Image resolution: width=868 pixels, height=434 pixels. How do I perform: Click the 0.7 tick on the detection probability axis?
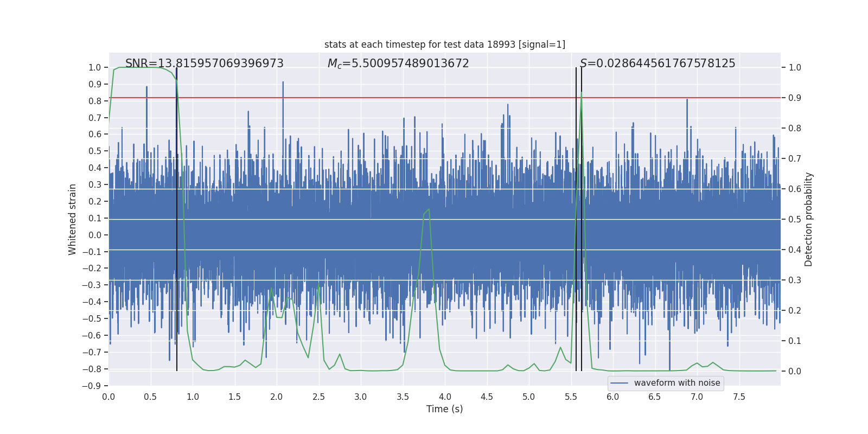tap(795, 159)
